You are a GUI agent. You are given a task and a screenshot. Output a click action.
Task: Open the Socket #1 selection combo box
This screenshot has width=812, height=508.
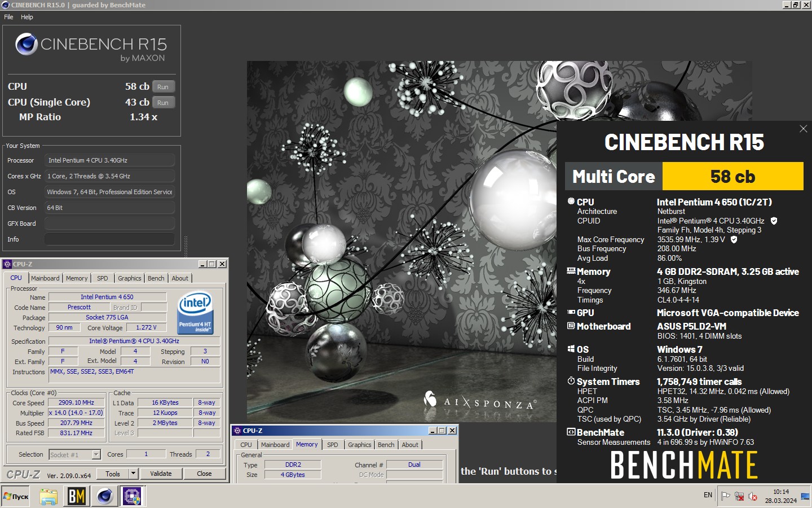(74, 454)
